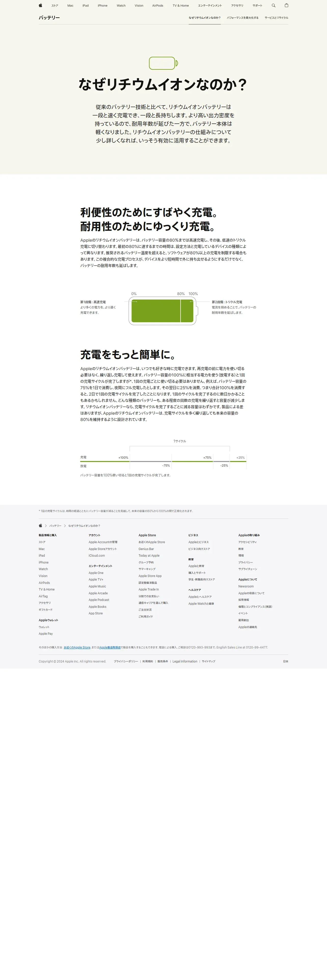Click the Apple logo in footer breadcrumb
This screenshot has width=327, height=980.
(40, 525)
